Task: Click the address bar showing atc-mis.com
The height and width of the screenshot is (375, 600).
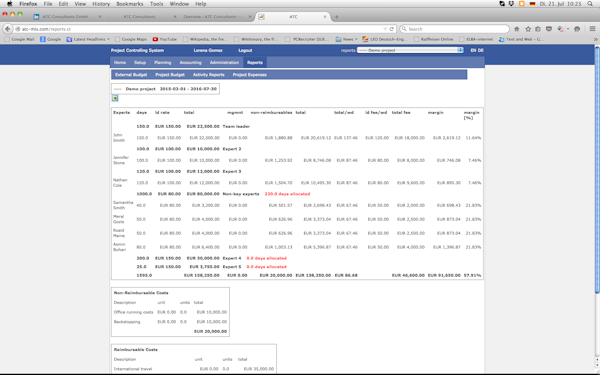Action: 199,29
